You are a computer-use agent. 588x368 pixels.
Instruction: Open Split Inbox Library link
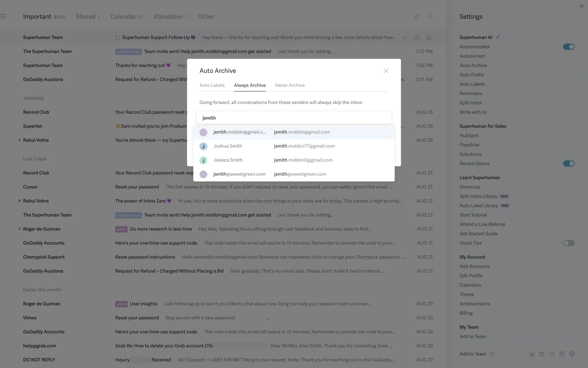coord(478,196)
